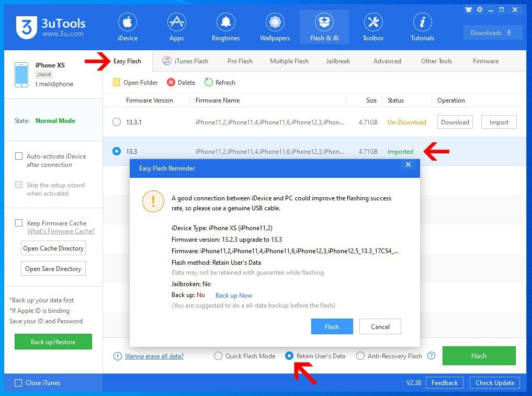Select Quick Flash Mode option
532x396 pixels.
click(x=218, y=356)
